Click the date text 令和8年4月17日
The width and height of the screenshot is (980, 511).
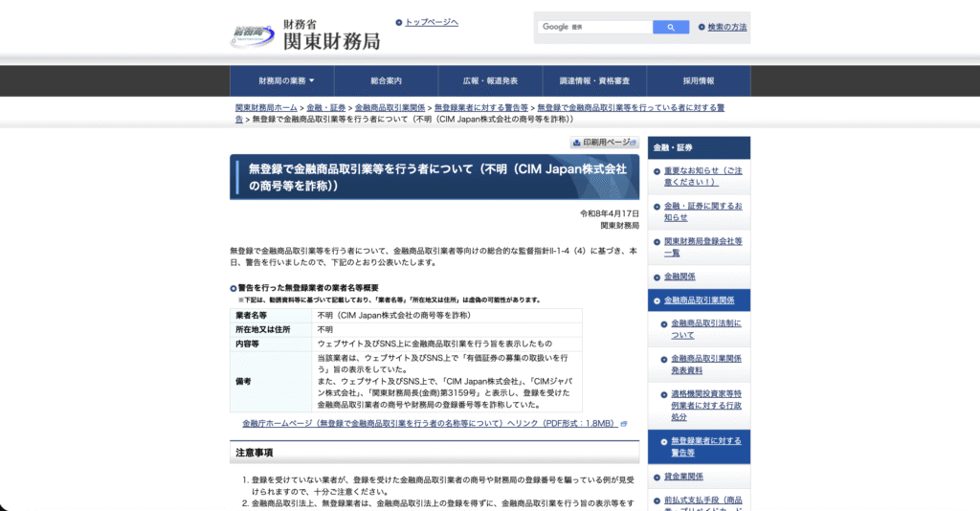click(610, 213)
